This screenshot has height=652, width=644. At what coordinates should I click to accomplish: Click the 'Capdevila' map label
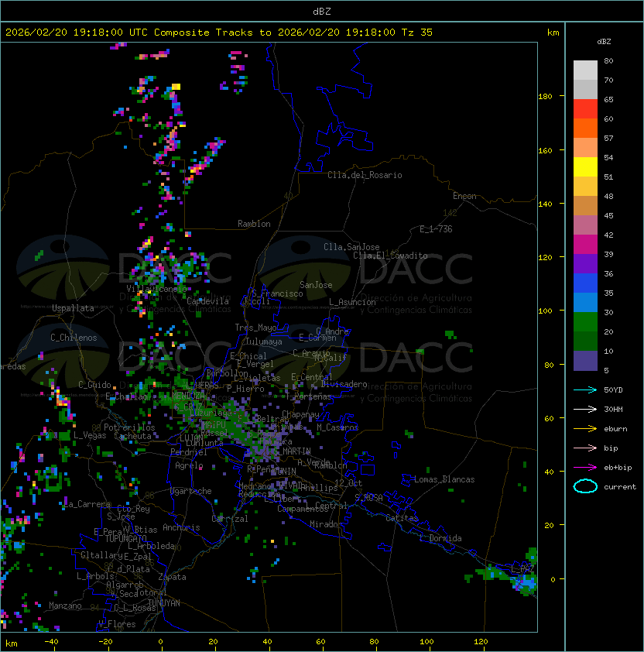207,301
